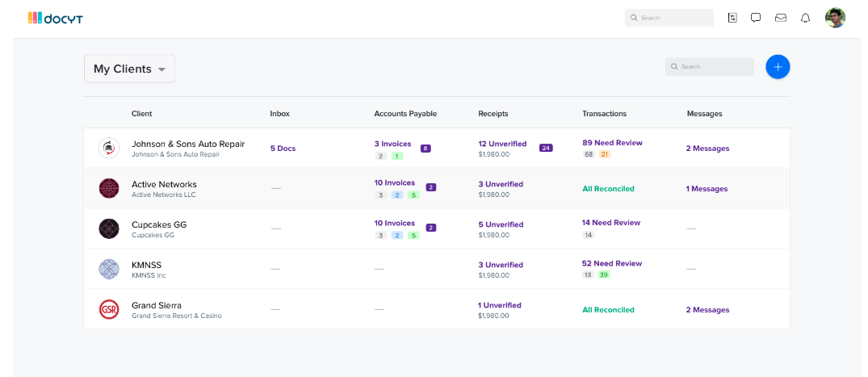Open Johnson & Sons 5 Docs inbox
The image size is (868, 377).
click(283, 149)
